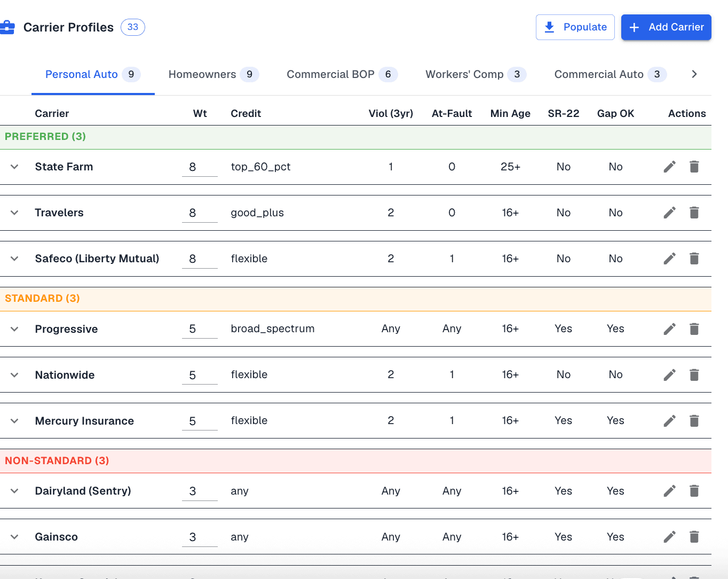Delete the Progressive carrier
This screenshot has height=579, width=728.
pyautogui.click(x=694, y=329)
